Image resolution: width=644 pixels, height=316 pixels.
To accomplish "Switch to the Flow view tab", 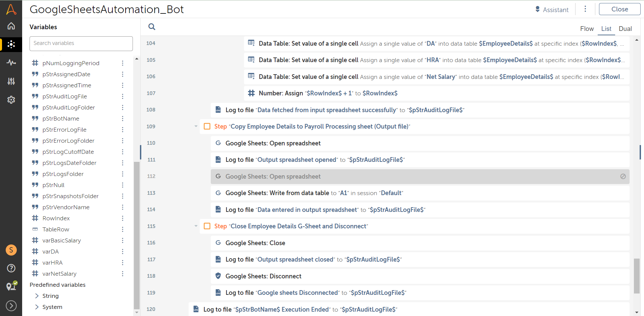I will pos(587,29).
